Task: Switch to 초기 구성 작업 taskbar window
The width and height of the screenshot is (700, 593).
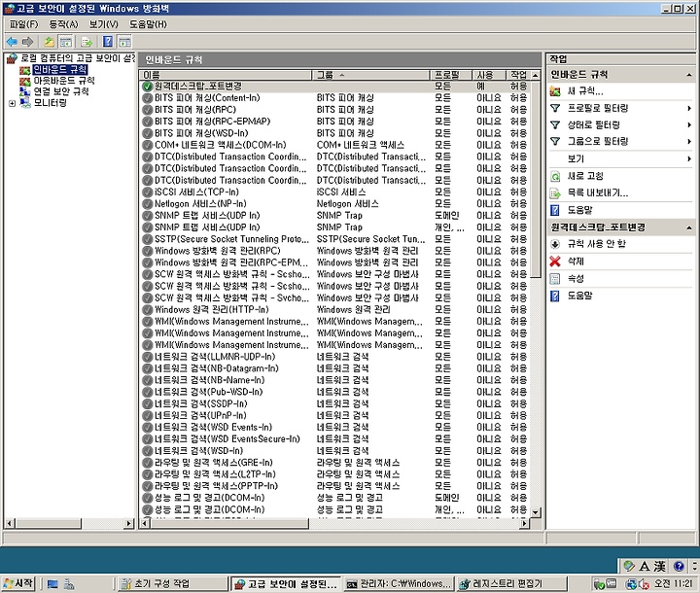Action: click(x=173, y=583)
